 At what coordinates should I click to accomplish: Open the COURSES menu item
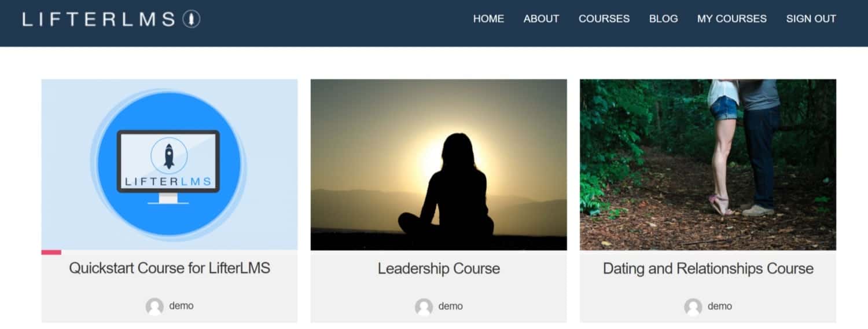click(x=604, y=19)
